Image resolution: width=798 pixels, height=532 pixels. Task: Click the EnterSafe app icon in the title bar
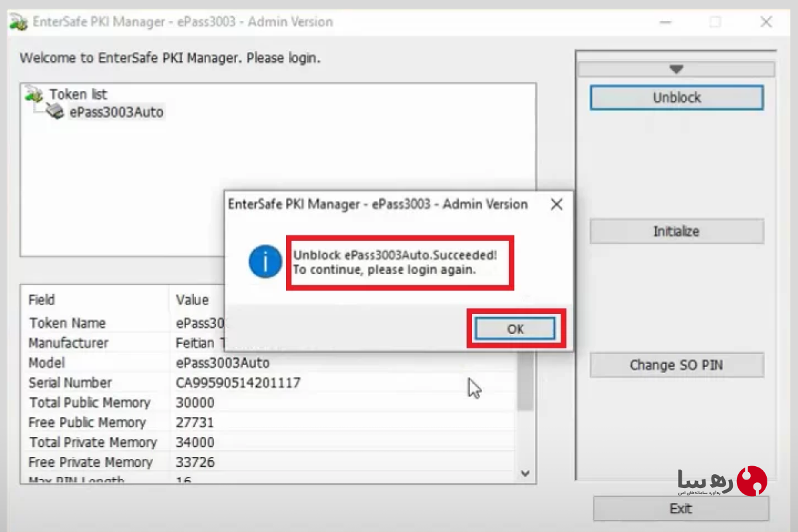[x=18, y=21]
